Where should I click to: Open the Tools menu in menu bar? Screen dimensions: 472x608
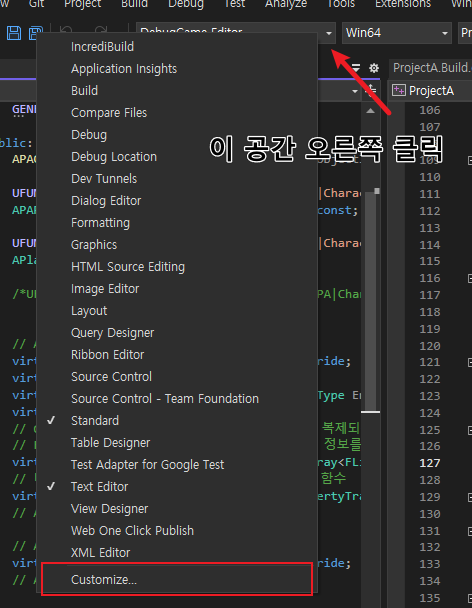tap(341, 4)
